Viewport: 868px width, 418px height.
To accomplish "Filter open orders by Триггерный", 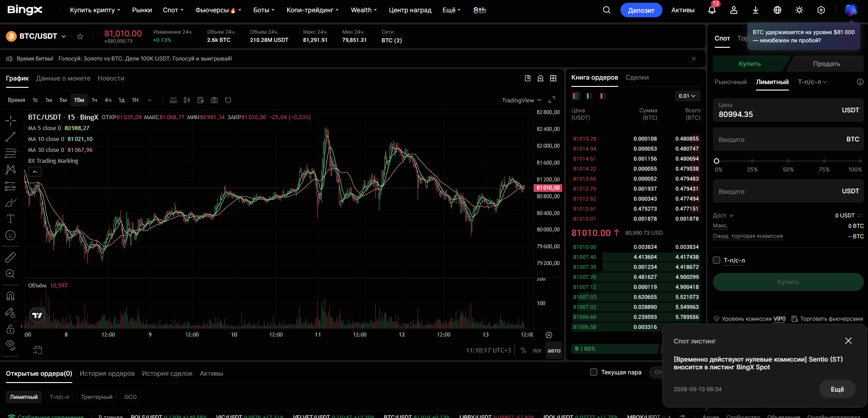I will (96, 397).
